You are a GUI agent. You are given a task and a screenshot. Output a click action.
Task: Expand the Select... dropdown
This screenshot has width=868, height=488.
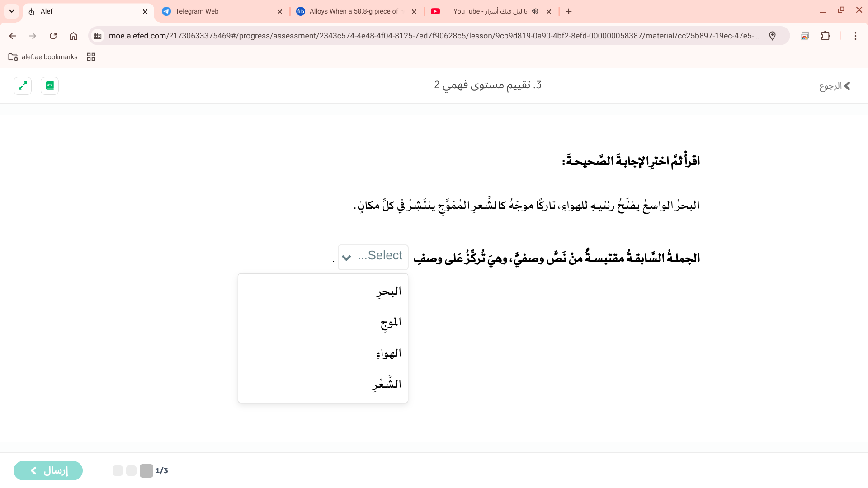point(373,257)
